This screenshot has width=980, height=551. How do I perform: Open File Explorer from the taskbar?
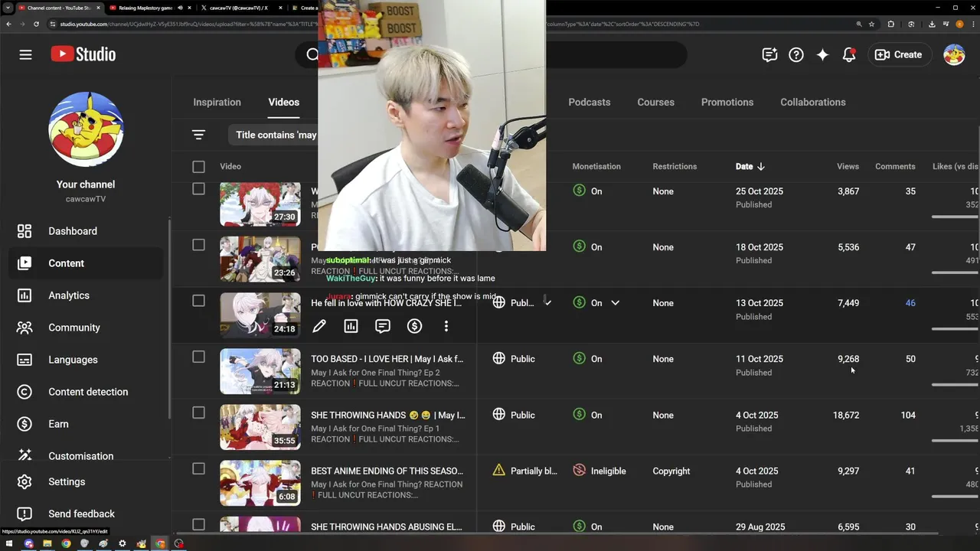(47, 544)
